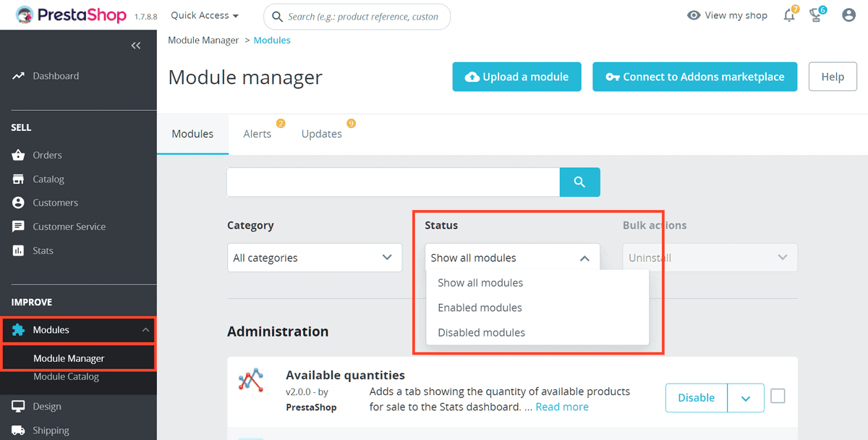Screen dimensions: 868x440
Task: Collapse the sidebar with the double chevron
Action: tap(136, 45)
